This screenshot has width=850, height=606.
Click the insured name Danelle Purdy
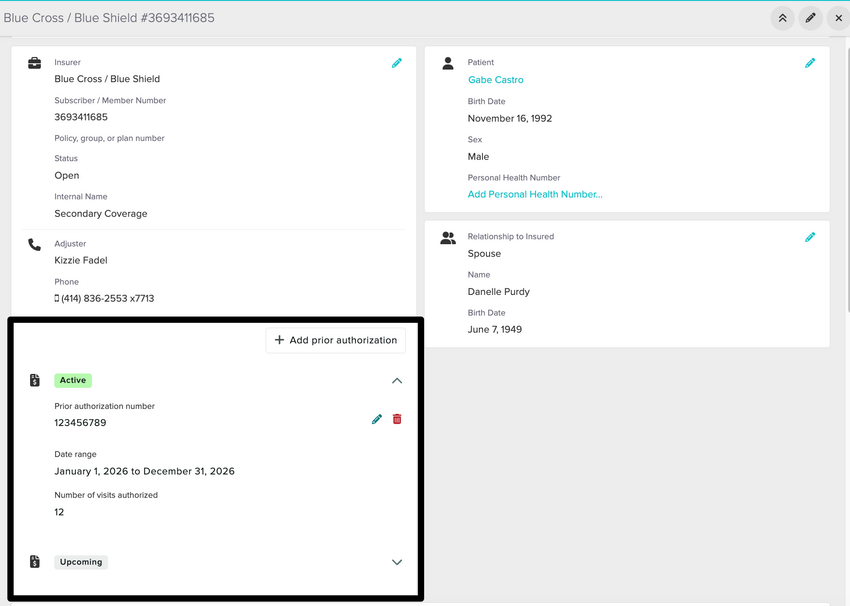(x=499, y=292)
